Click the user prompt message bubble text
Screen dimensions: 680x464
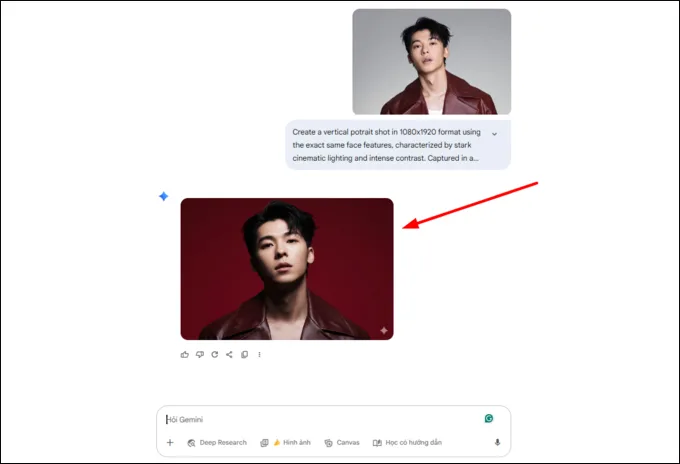pyautogui.click(x=386, y=145)
